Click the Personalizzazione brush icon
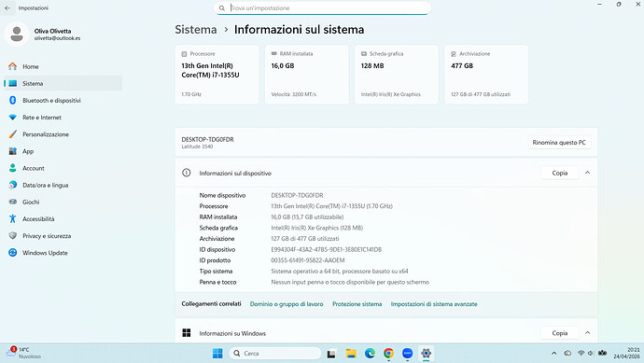 point(13,134)
